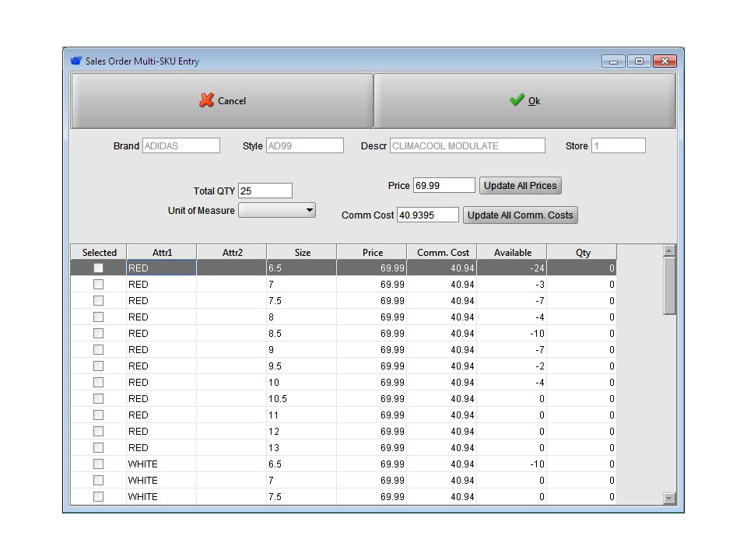Click the Comm. Cost cell for RED 13
Screen dimensions: 747x560
(x=442, y=448)
